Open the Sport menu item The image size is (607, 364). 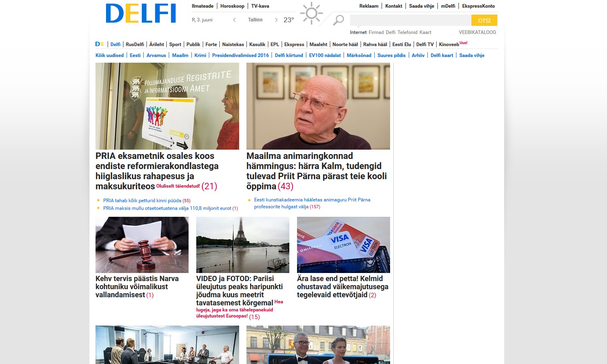[175, 44]
